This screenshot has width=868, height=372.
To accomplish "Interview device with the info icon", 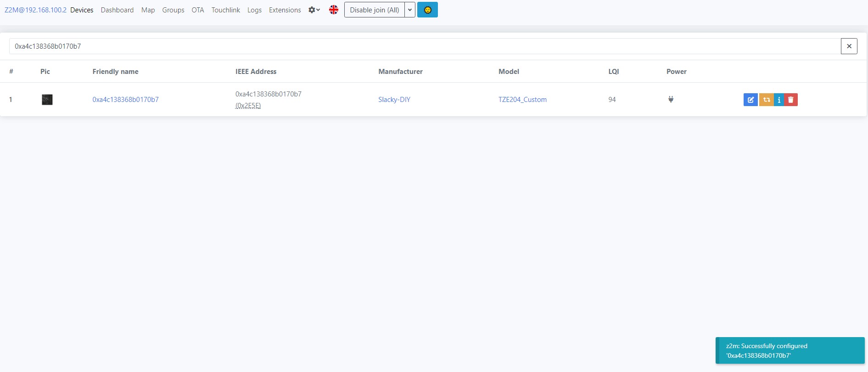I will click(x=779, y=100).
